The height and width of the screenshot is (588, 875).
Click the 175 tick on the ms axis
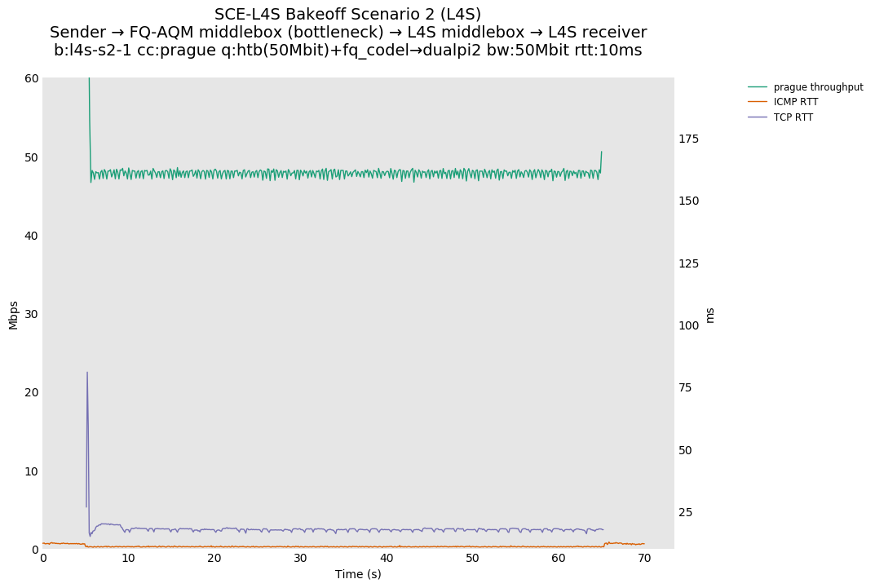689,139
